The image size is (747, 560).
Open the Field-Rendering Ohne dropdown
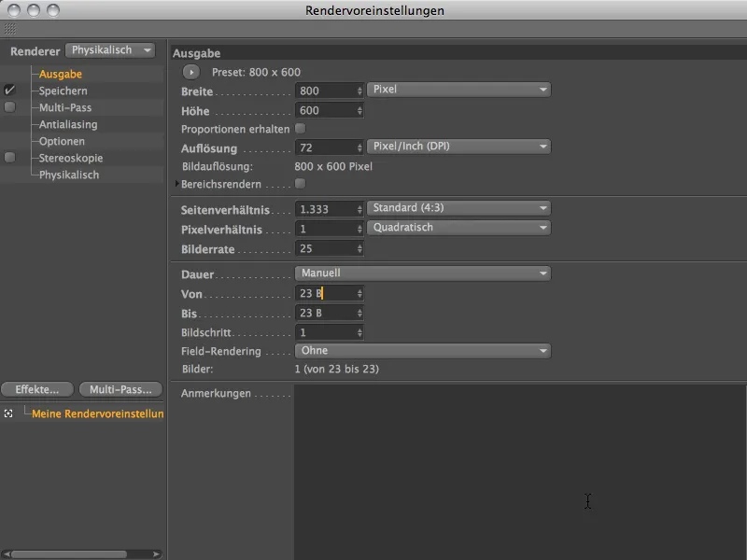coord(423,351)
